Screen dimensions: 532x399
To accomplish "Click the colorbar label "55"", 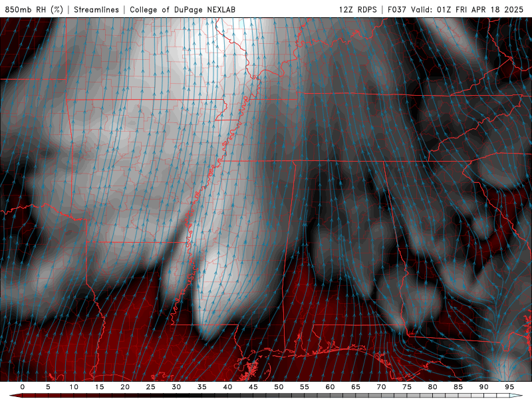I will tap(305, 387).
